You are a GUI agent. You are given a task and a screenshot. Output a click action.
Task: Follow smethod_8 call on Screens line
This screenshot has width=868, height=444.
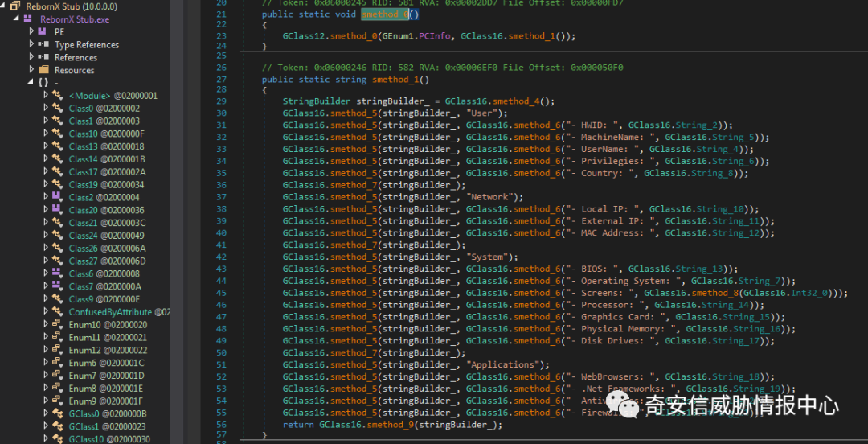(x=714, y=293)
